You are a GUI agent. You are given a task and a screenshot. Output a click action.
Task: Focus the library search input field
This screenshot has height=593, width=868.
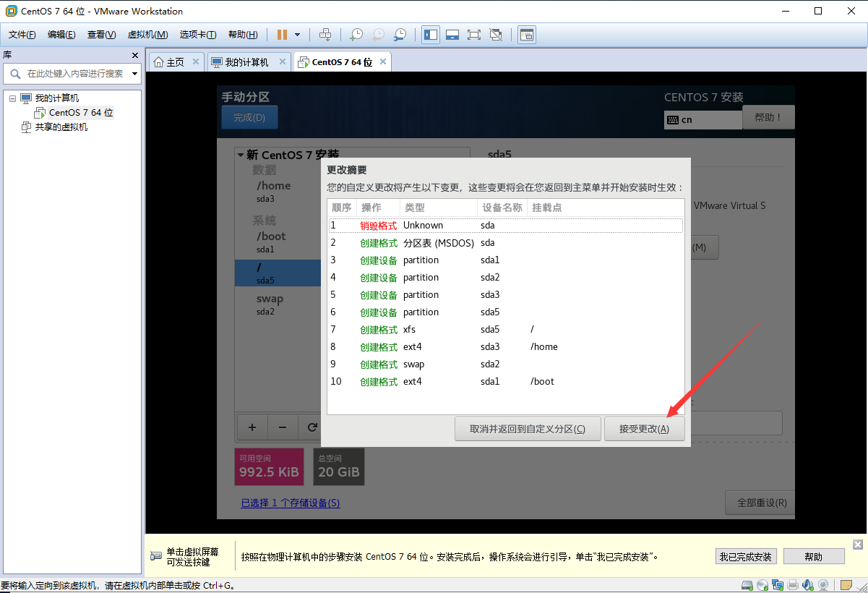pos(74,74)
